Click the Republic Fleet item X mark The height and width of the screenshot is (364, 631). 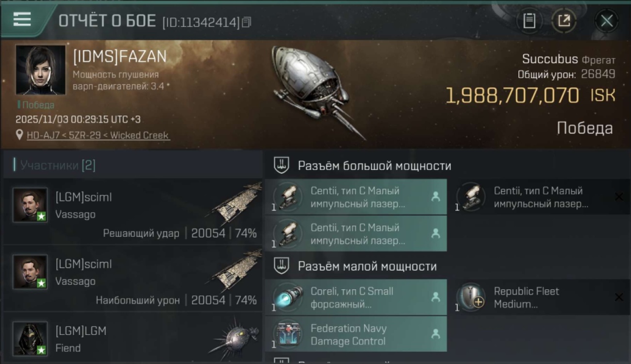tap(619, 297)
